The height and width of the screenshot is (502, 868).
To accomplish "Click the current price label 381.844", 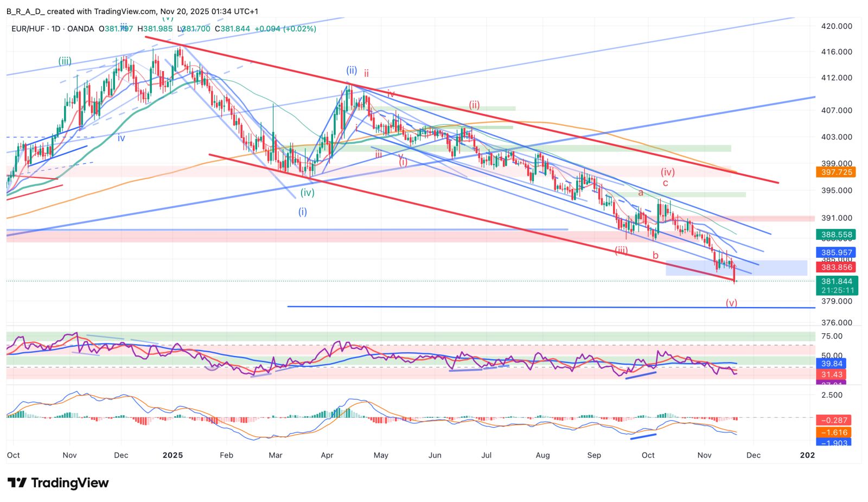I will click(837, 281).
